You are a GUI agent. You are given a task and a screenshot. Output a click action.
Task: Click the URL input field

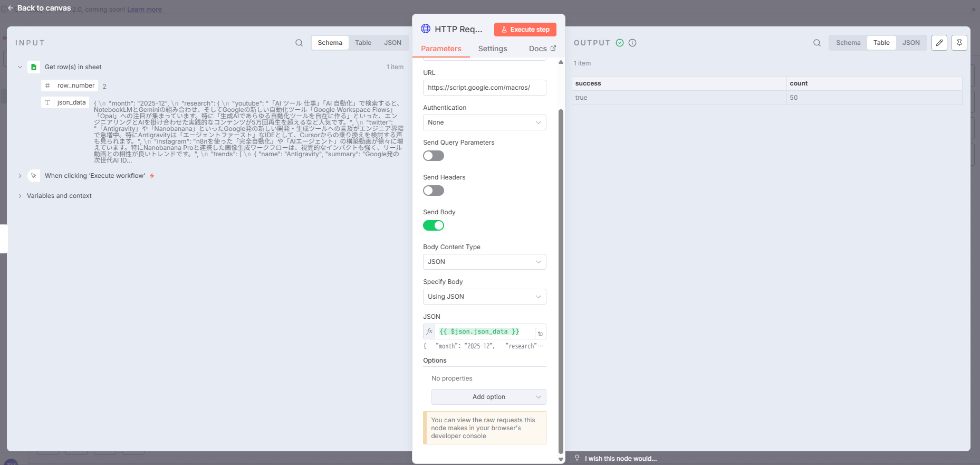click(x=484, y=88)
